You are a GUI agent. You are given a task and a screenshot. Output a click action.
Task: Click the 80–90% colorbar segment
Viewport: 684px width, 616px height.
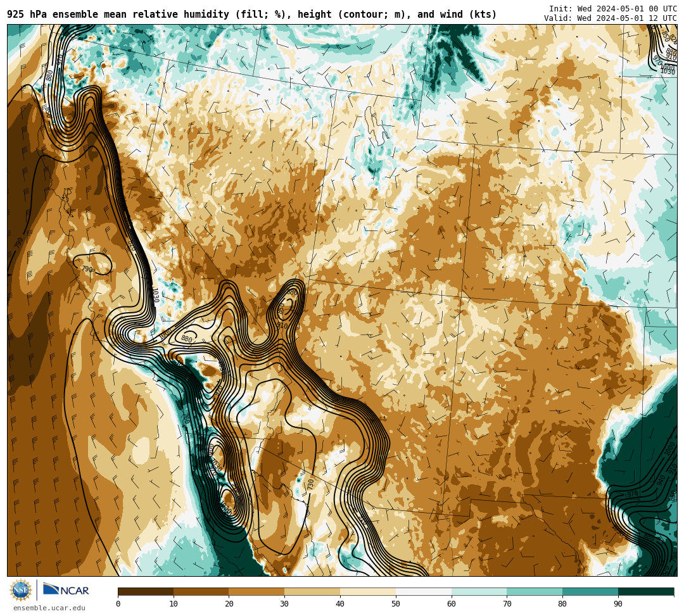point(590,591)
